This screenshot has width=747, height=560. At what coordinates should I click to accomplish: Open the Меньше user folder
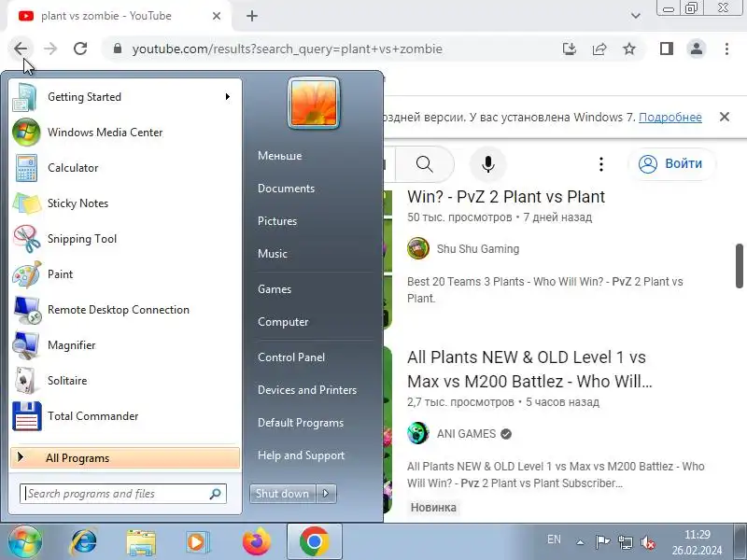click(x=279, y=156)
